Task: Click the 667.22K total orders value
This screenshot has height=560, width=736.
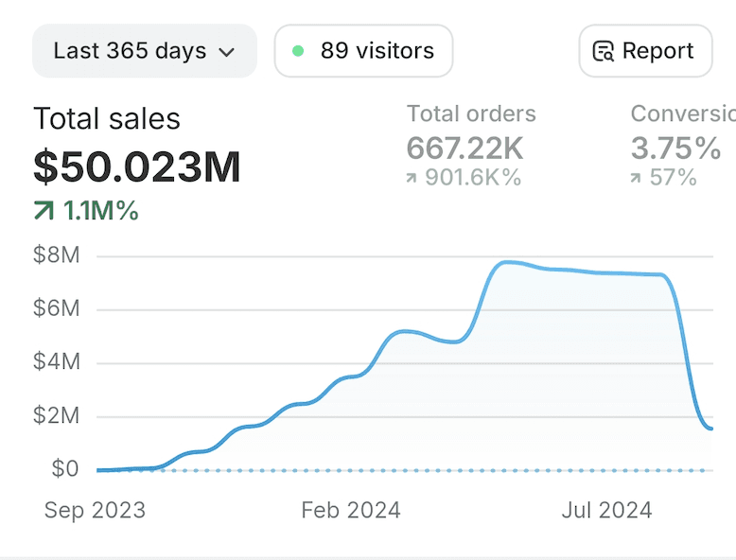Action: click(x=464, y=149)
